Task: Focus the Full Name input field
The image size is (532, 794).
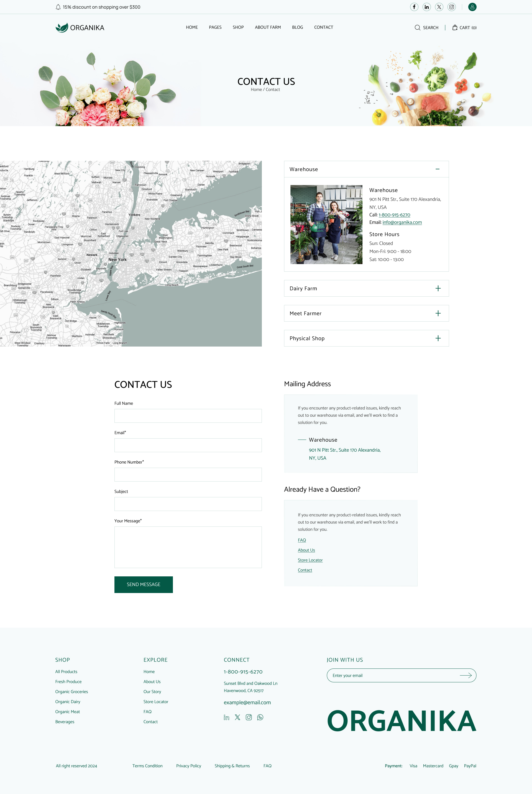Action: (x=188, y=416)
